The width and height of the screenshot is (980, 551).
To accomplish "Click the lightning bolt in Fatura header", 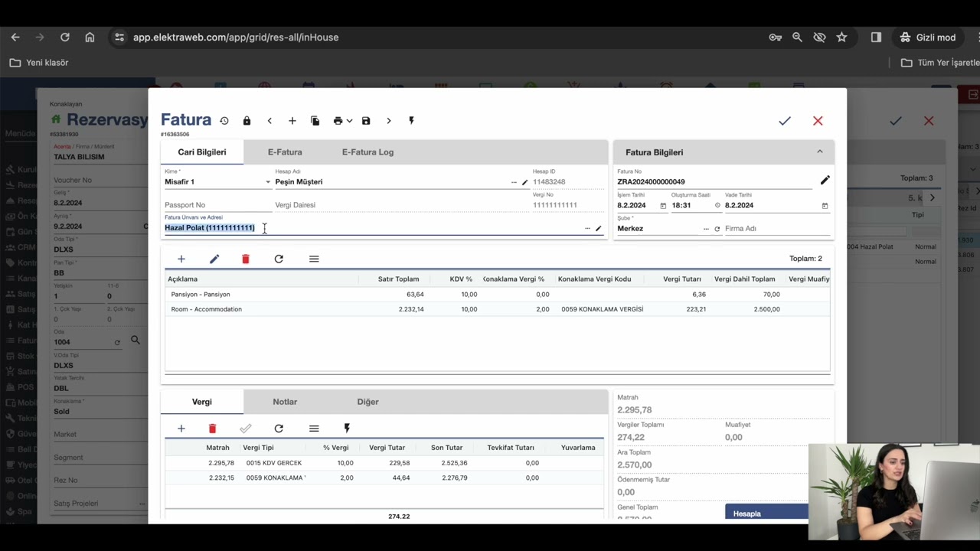I will pos(411,121).
